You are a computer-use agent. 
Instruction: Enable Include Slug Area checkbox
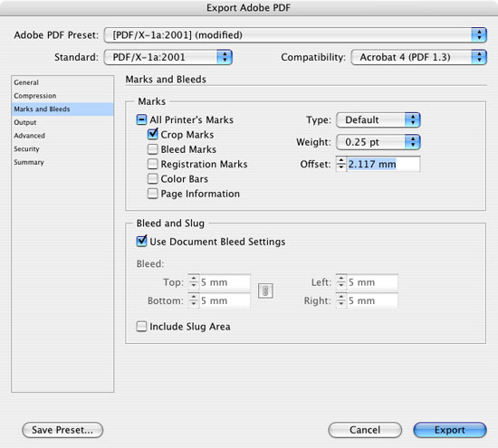(141, 326)
